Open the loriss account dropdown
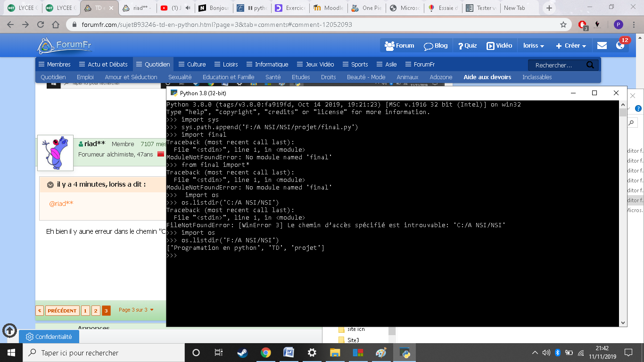The height and width of the screenshot is (362, 644). coord(534,46)
